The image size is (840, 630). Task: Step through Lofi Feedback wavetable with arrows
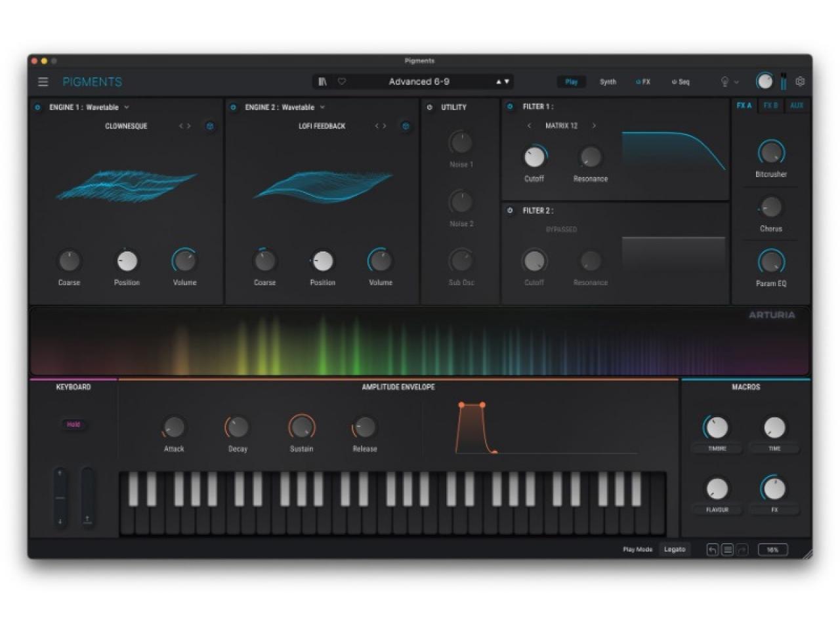(381, 126)
